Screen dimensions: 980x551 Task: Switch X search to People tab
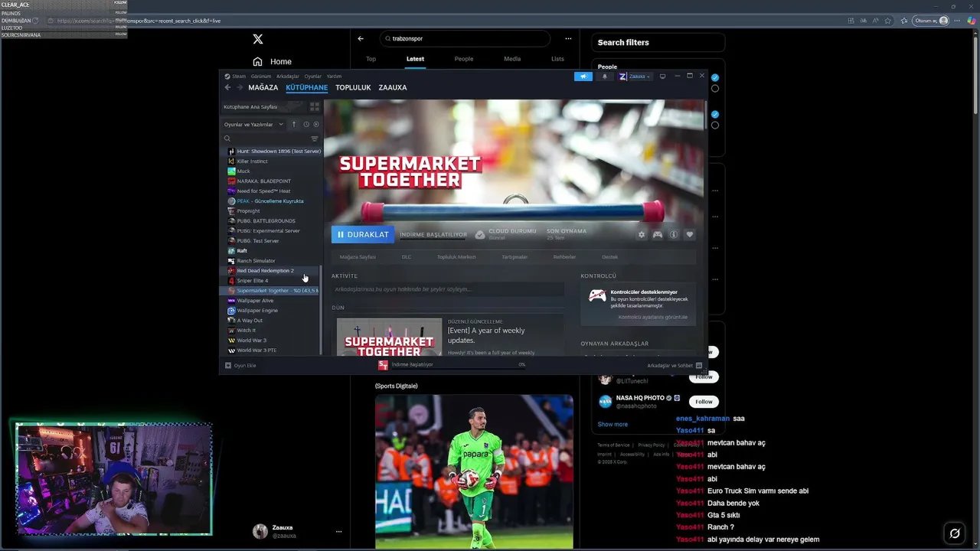[x=464, y=59]
